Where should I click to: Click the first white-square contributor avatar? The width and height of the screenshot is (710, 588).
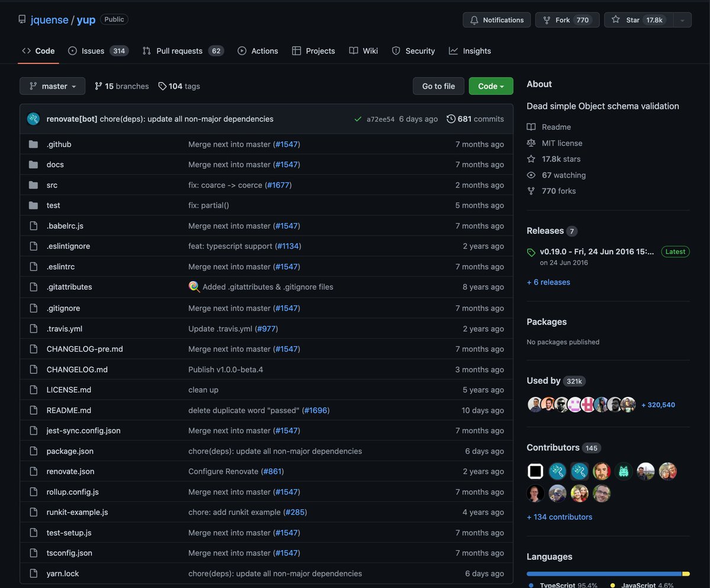point(535,471)
